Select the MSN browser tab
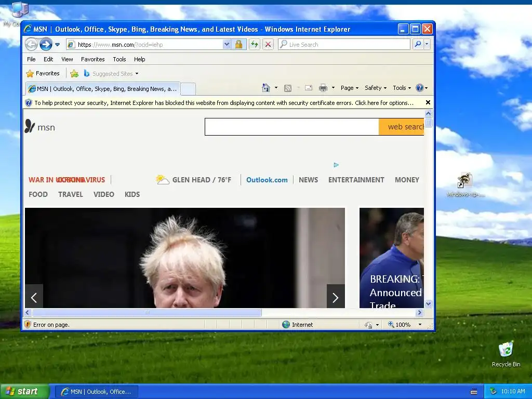 click(x=102, y=89)
